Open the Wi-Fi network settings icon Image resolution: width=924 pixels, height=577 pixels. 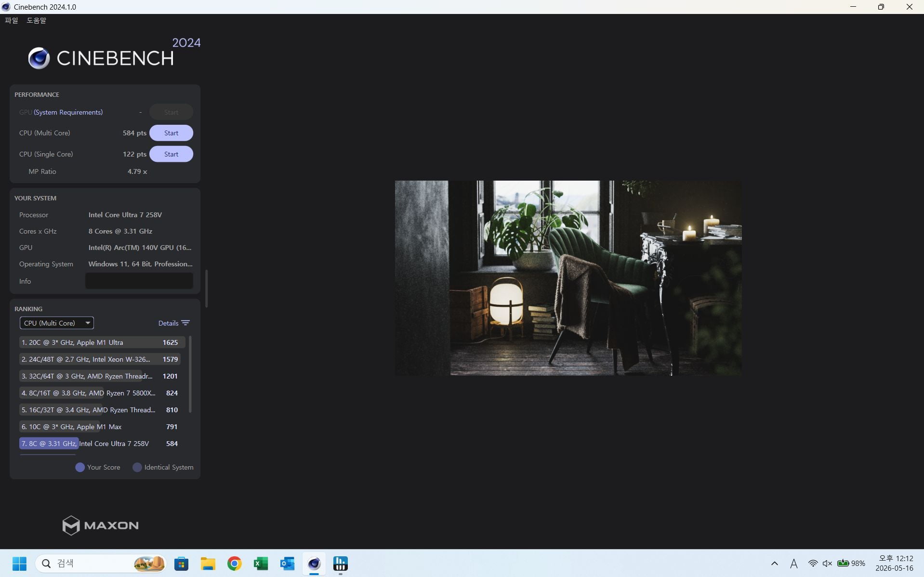pos(813,564)
